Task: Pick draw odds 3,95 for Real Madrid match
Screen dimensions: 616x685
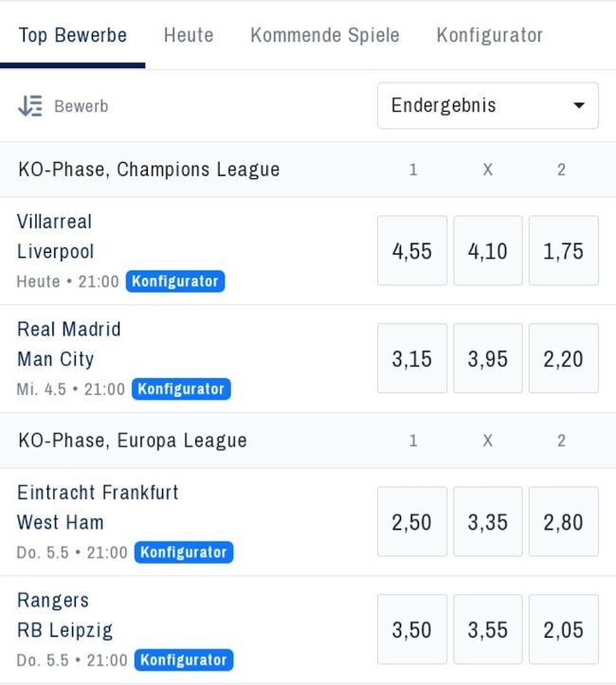Action: (x=487, y=359)
